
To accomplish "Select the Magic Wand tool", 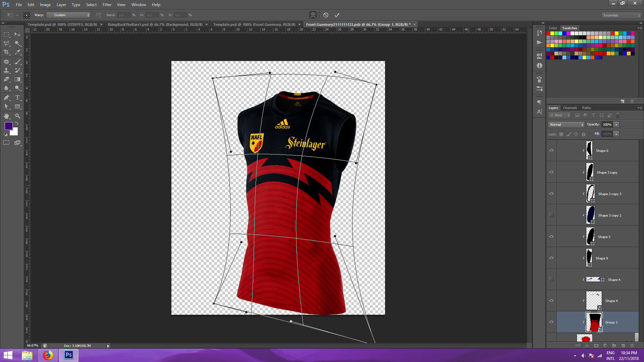I will (x=17, y=43).
